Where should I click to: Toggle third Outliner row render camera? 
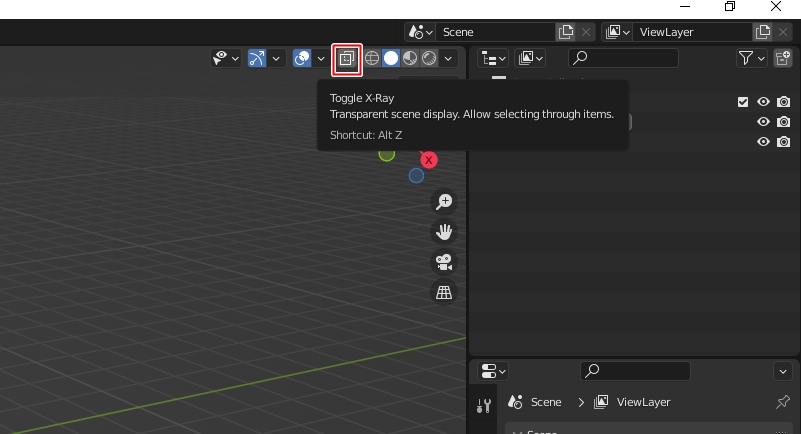tap(783, 141)
